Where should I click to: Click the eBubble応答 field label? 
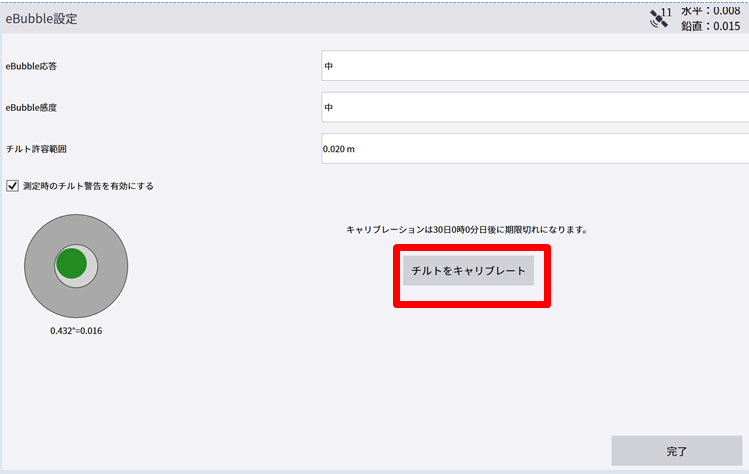(32, 66)
